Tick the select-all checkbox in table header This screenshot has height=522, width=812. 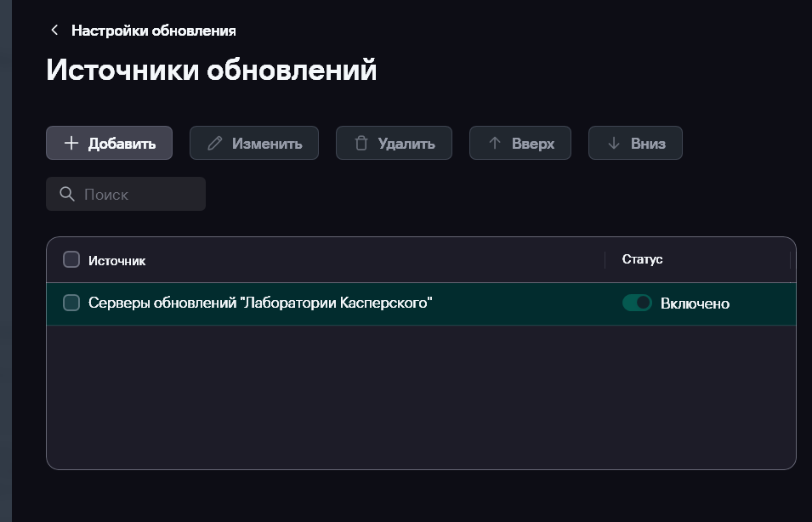(71, 259)
